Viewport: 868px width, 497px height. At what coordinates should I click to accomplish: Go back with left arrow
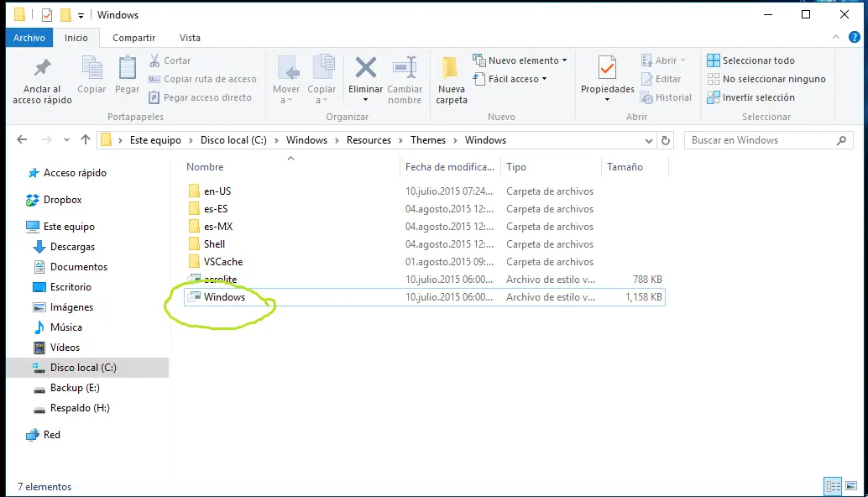[22, 140]
